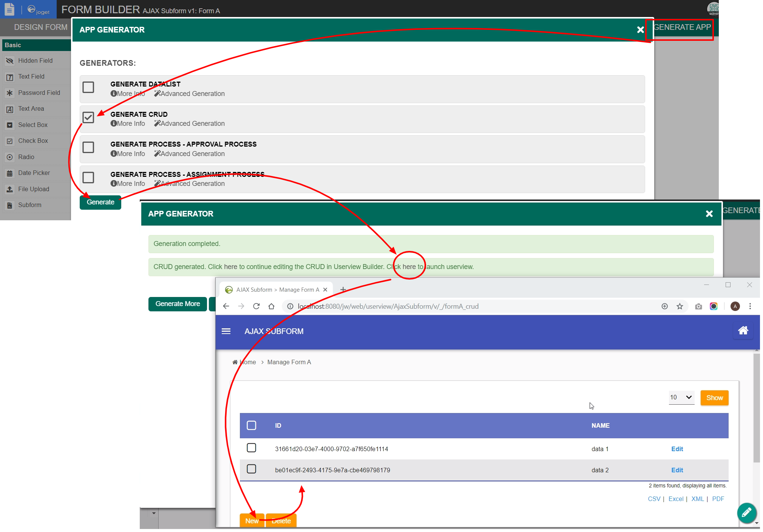Screen dimensions: 763x532
Task: Reload the browser page
Action: (x=256, y=306)
